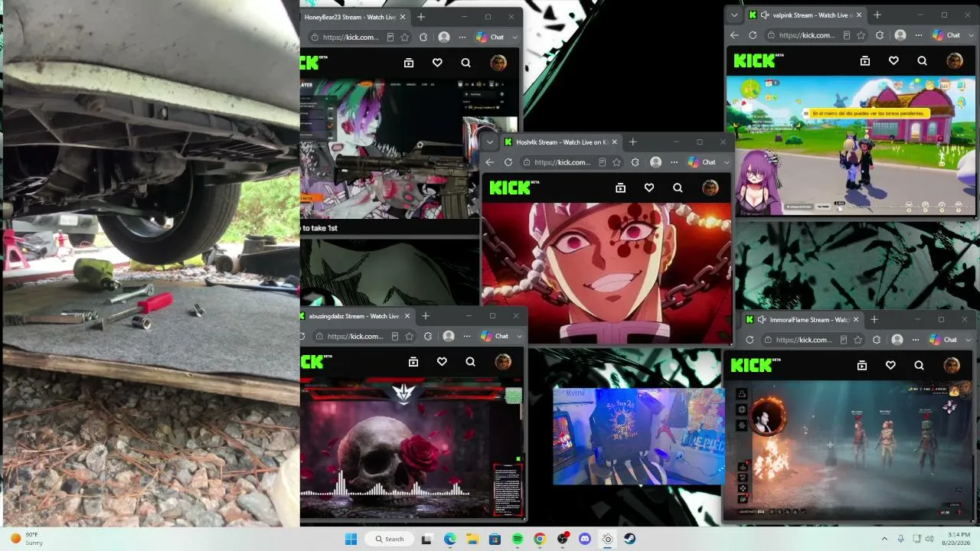Open Steam from the taskbar

point(630,539)
